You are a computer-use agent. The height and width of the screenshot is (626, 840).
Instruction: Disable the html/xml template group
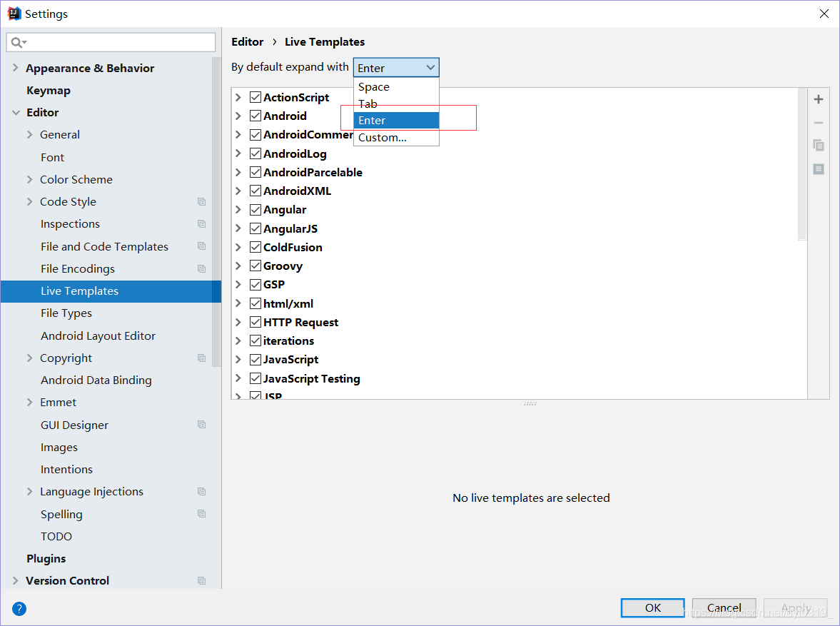(x=255, y=303)
